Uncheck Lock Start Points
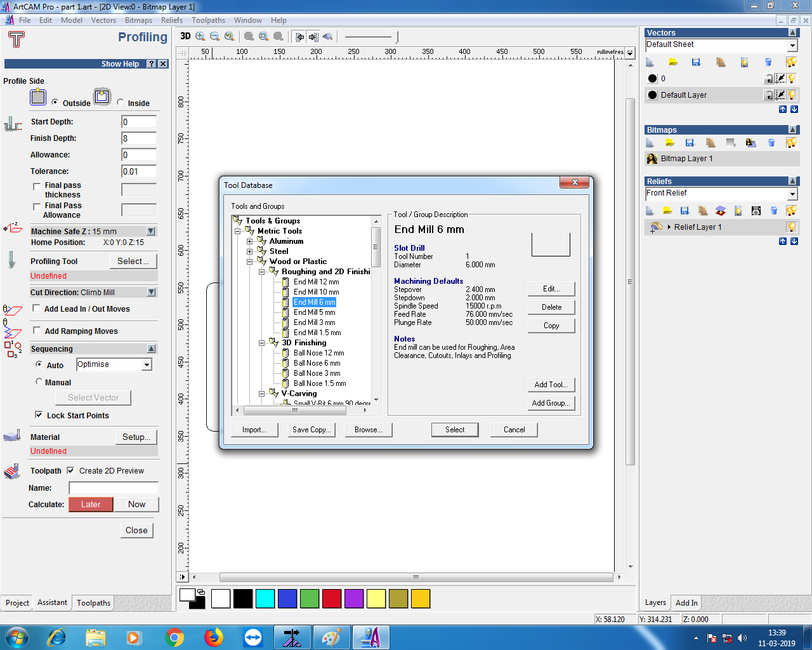 (39, 415)
